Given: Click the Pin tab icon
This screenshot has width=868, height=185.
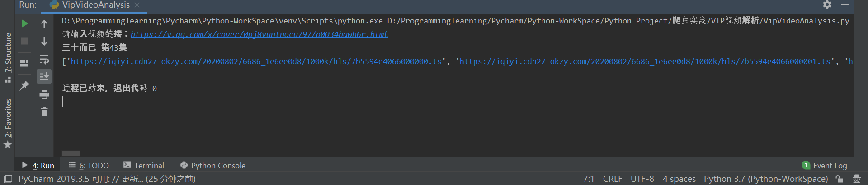Looking at the screenshot, I should pyautogui.click(x=24, y=85).
